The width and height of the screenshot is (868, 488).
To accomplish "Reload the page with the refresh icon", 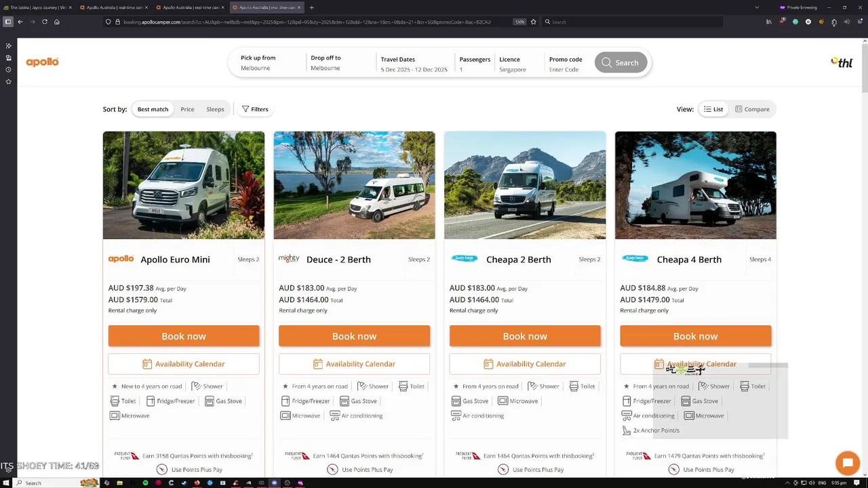I will click(x=45, y=22).
